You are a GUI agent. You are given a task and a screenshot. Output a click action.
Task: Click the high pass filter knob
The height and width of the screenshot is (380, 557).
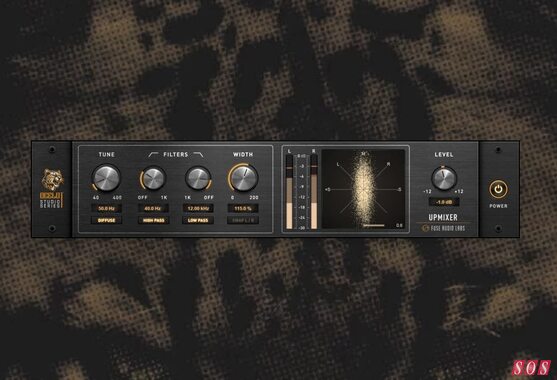[153, 178]
